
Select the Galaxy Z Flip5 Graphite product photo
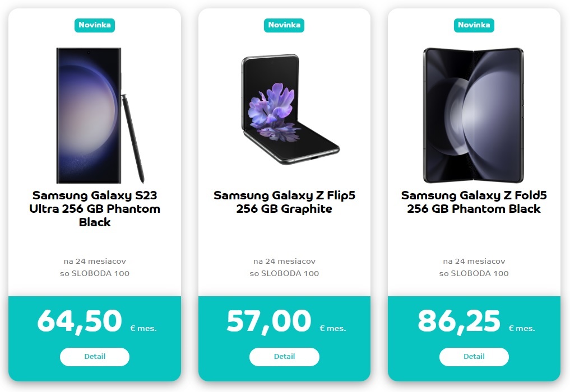tap(289, 110)
